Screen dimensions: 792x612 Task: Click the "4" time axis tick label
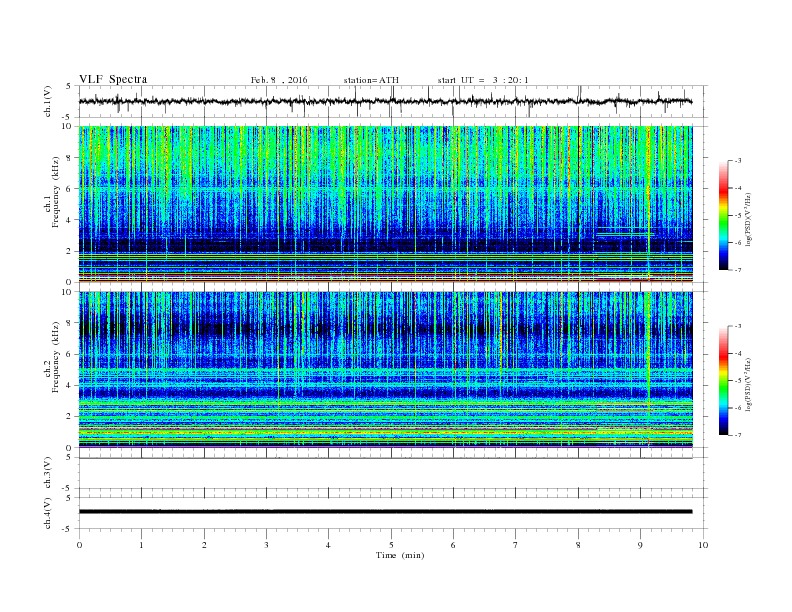pyautogui.click(x=328, y=545)
